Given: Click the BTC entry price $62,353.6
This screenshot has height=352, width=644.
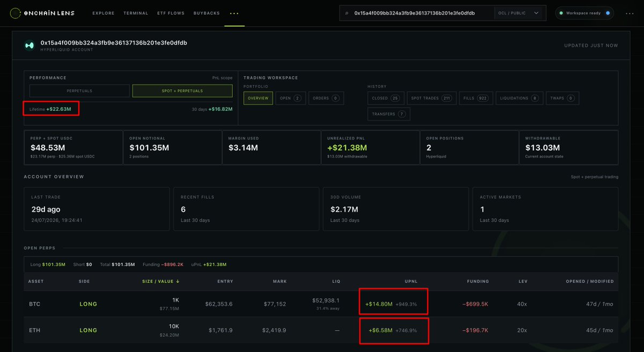Looking at the screenshot, I should pos(218,304).
